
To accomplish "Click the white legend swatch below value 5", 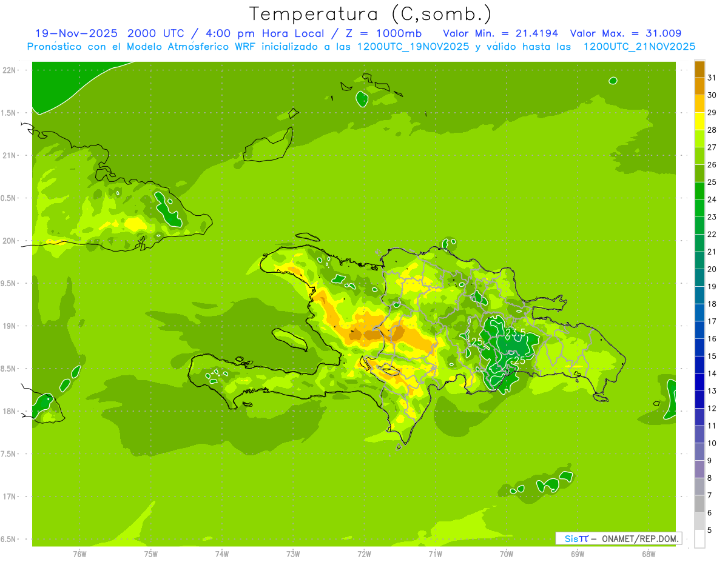I will [699, 539].
